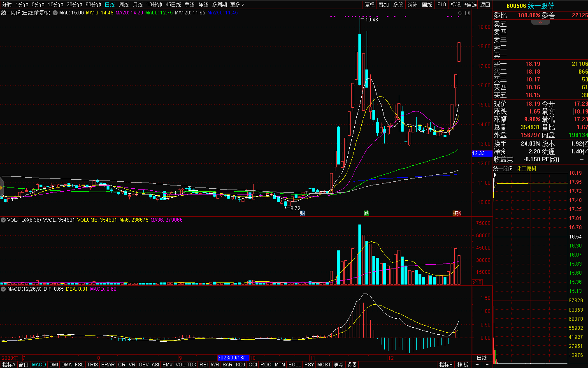
Task: Select the 月线 monthly timeframe
Action: pos(138,5)
